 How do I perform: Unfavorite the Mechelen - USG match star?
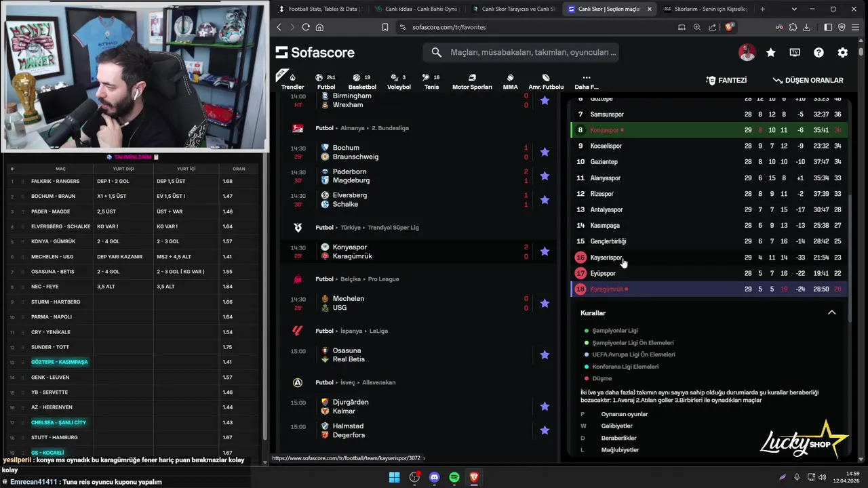[545, 303]
